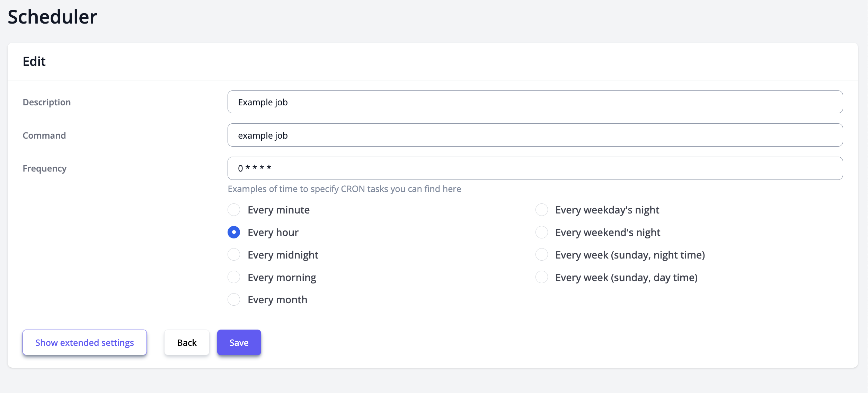
Task: Click the Save button
Action: click(x=239, y=342)
